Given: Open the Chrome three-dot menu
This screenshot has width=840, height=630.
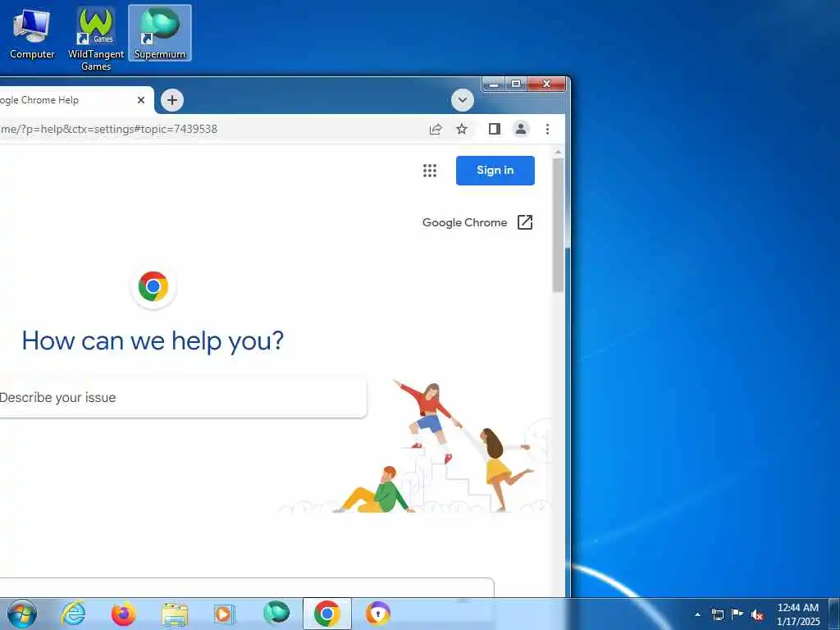Looking at the screenshot, I should [547, 129].
